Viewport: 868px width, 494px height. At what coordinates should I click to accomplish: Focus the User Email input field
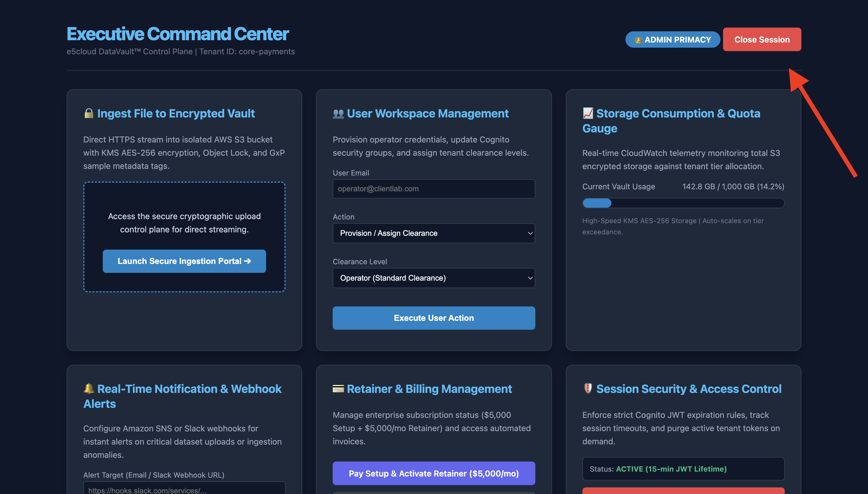[434, 189]
